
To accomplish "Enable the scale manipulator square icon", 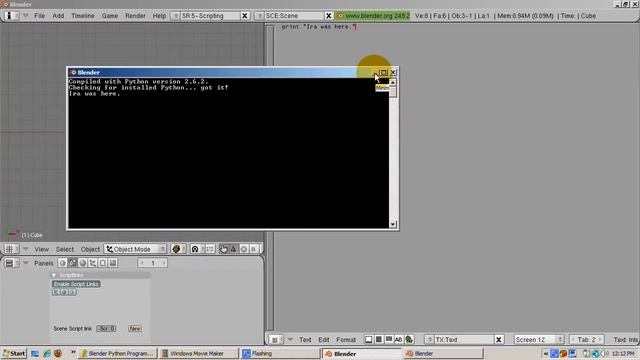I will pyautogui.click(x=253, y=249).
